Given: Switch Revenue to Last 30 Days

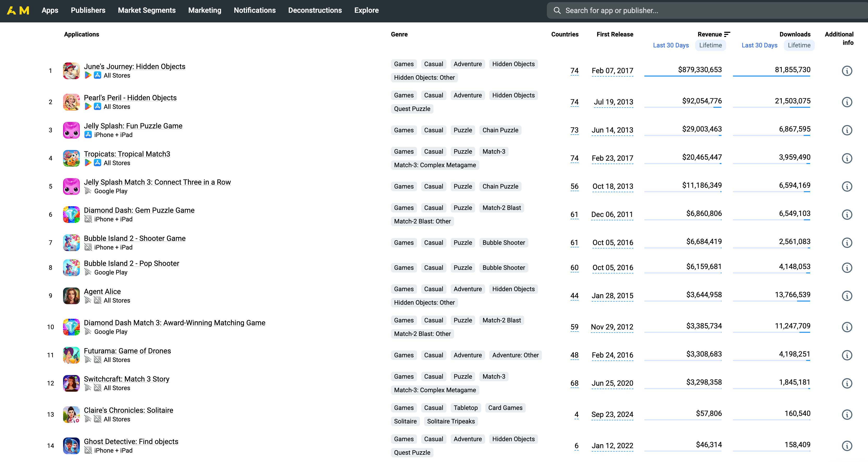Looking at the screenshot, I should coord(670,46).
